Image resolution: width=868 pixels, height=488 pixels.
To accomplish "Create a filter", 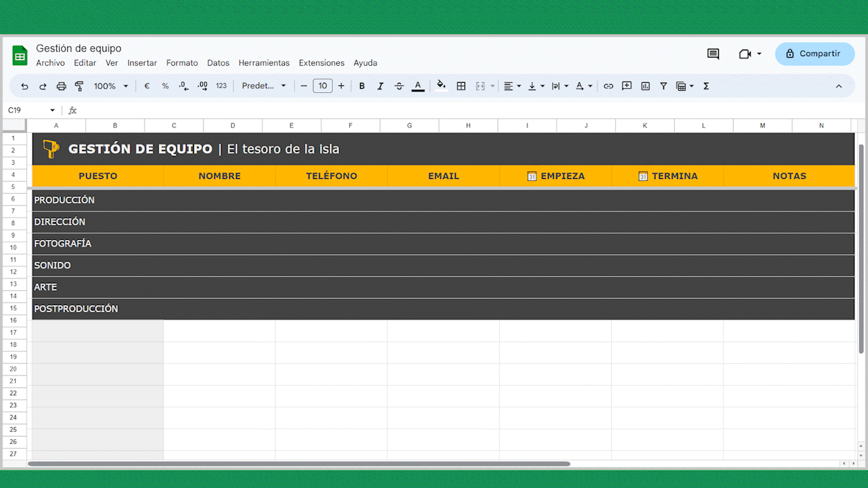I will pyautogui.click(x=664, y=86).
